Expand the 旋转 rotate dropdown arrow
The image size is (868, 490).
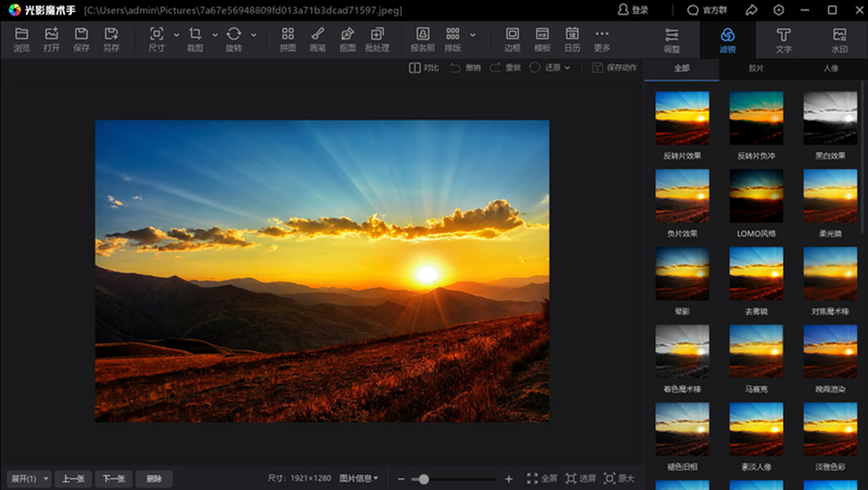254,35
